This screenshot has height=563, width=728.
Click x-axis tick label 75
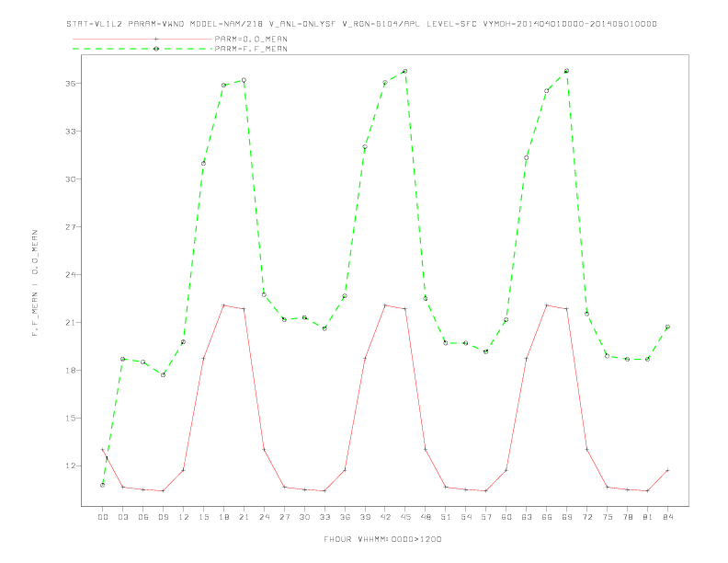point(608,517)
